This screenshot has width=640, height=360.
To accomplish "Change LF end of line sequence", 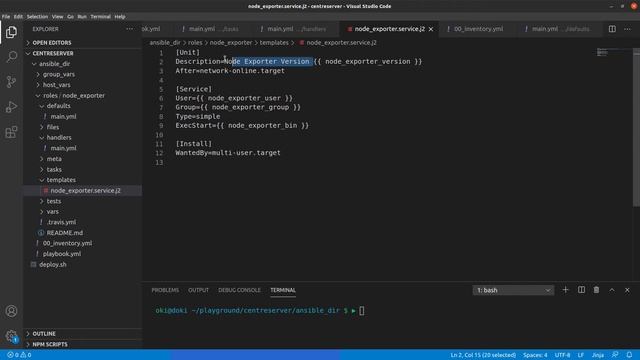I will pos(580,355).
